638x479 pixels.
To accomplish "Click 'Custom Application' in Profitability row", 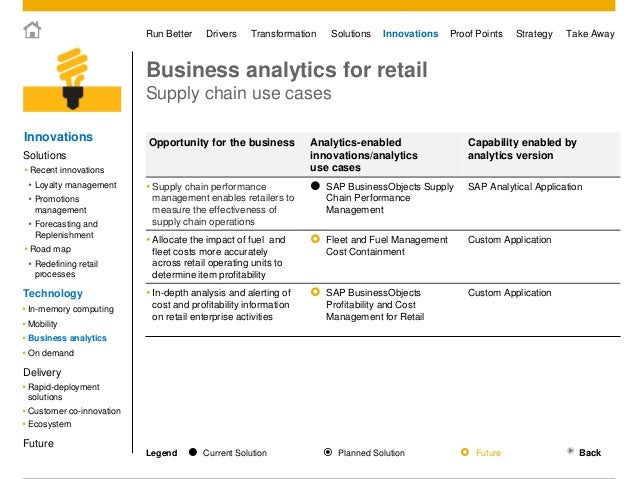I will click(x=509, y=293).
